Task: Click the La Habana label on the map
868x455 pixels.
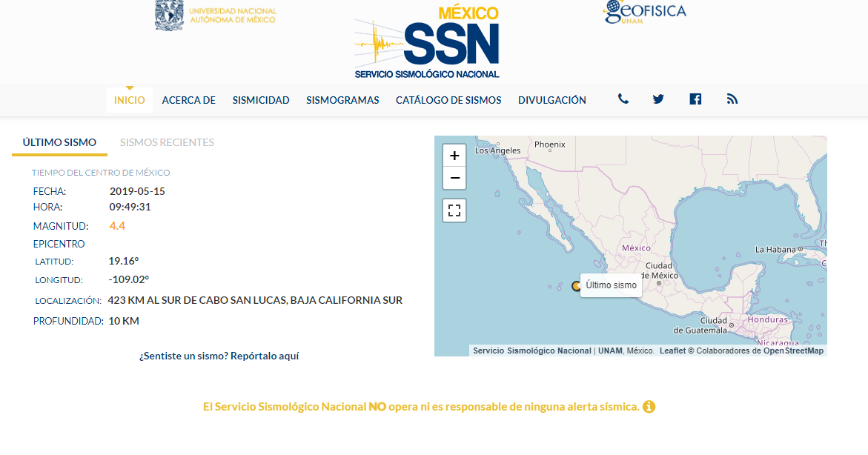Action: click(775, 250)
